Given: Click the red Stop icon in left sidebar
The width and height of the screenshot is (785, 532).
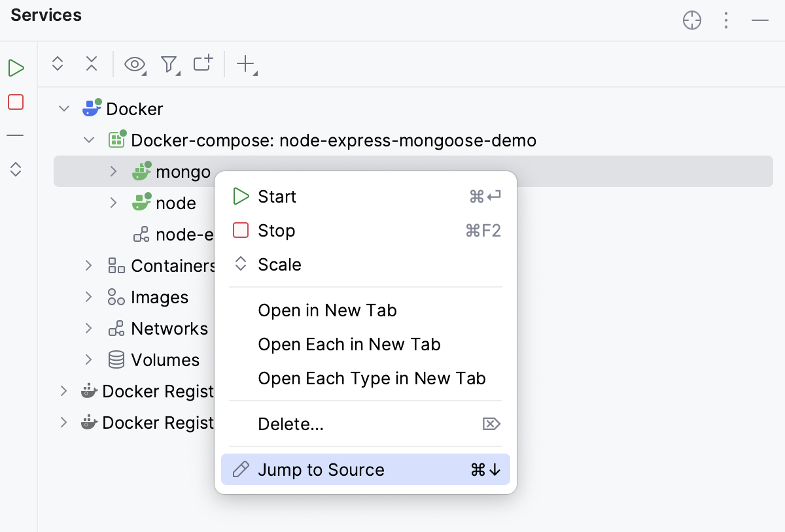Looking at the screenshot, I should tap(16, 101).
